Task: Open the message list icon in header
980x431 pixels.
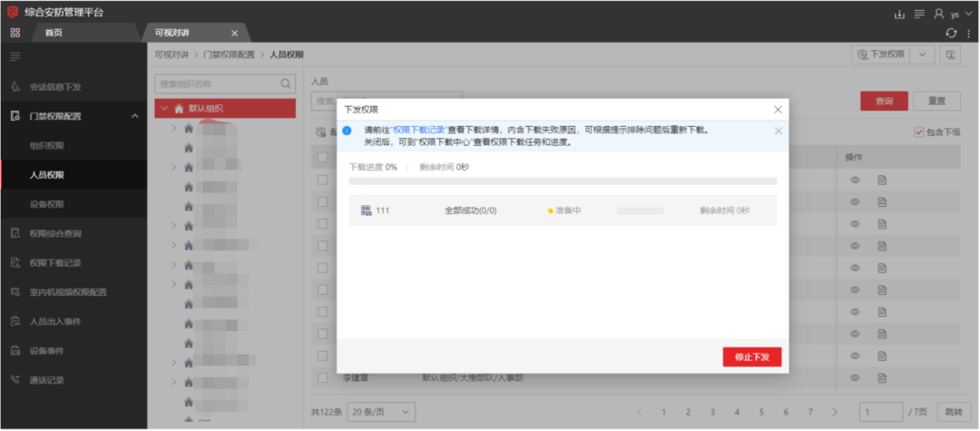Action: click(x=918, y=14)
